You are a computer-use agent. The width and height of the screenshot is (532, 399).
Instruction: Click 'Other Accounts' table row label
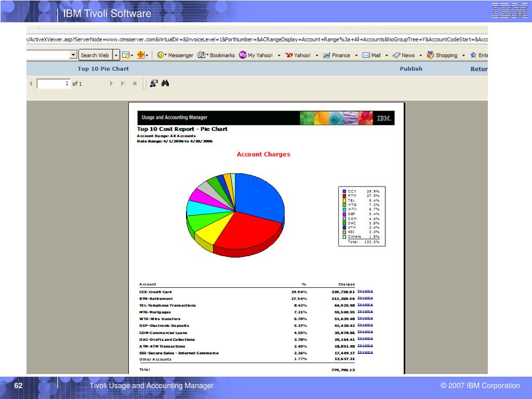point(155,360)
